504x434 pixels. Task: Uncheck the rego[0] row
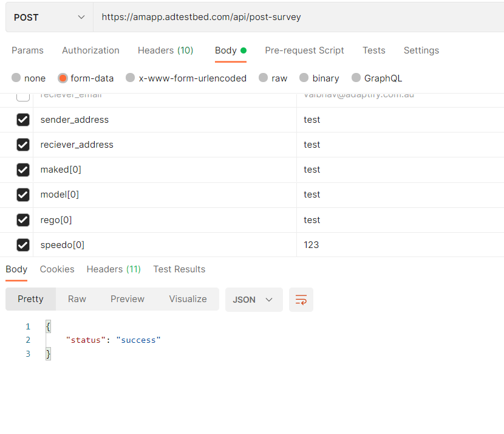pyautogui.click(x=23, y=219)
